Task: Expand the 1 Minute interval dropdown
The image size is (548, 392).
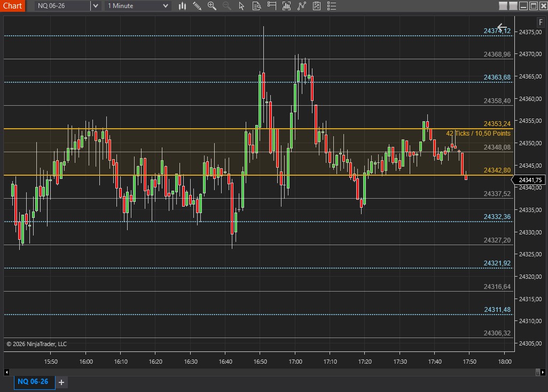Action: point(165,6)
